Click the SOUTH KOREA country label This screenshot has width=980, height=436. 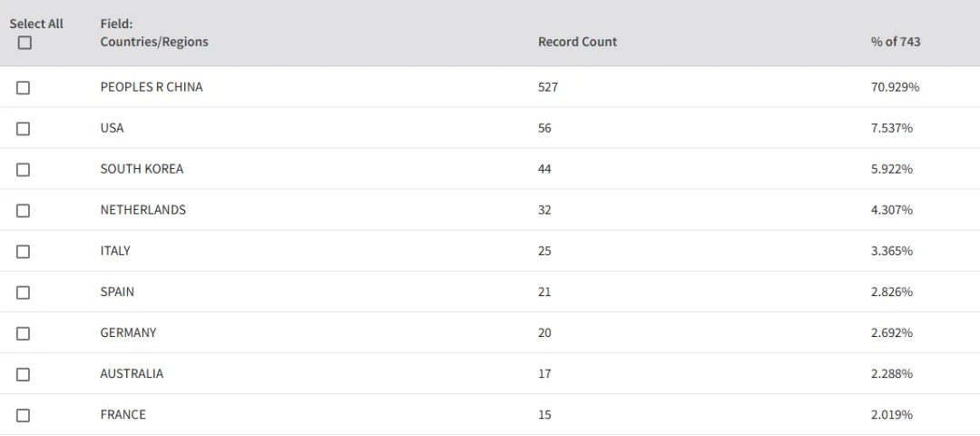pyautogui.click(x=142, y=169)
